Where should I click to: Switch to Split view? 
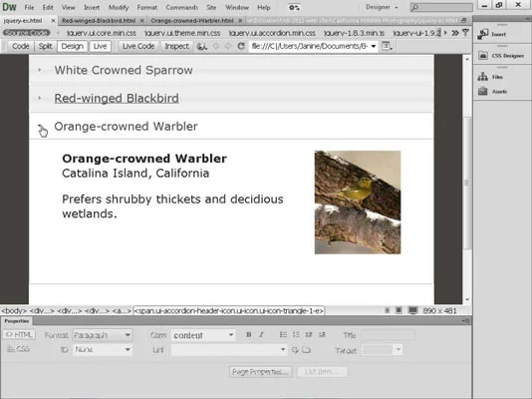(45, 46)
